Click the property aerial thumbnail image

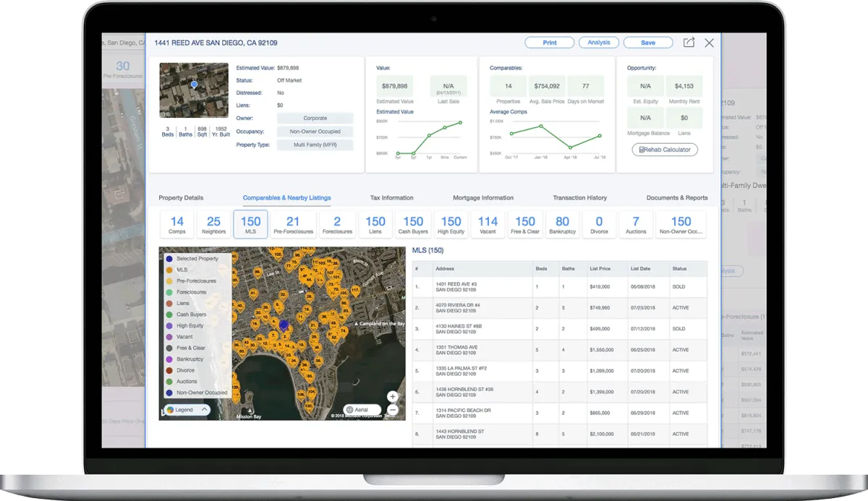[194, 90]
